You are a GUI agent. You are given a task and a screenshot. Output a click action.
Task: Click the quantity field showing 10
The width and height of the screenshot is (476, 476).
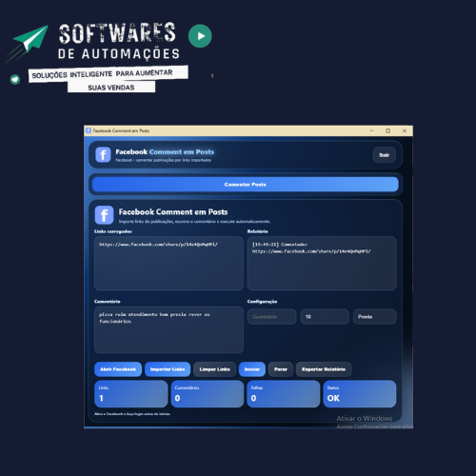(325, 317)
